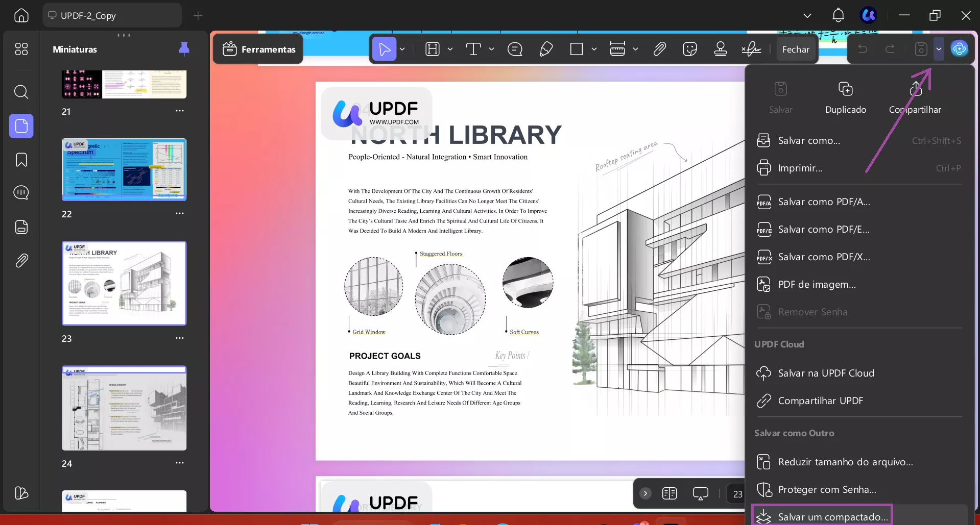The height and width of the screenshot is (525, 980).
Task: Open the Reader view icon in bottom bar
Action: coord(700,493)
